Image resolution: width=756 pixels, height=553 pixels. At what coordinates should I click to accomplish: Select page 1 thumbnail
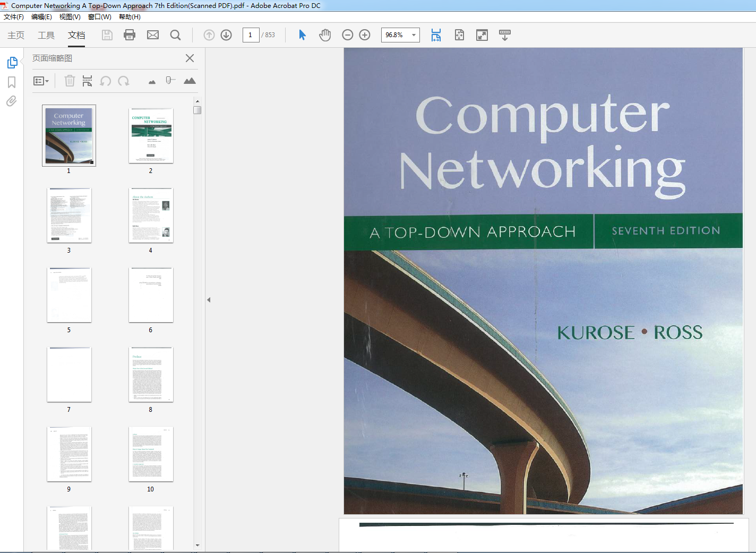coord(69,136)
